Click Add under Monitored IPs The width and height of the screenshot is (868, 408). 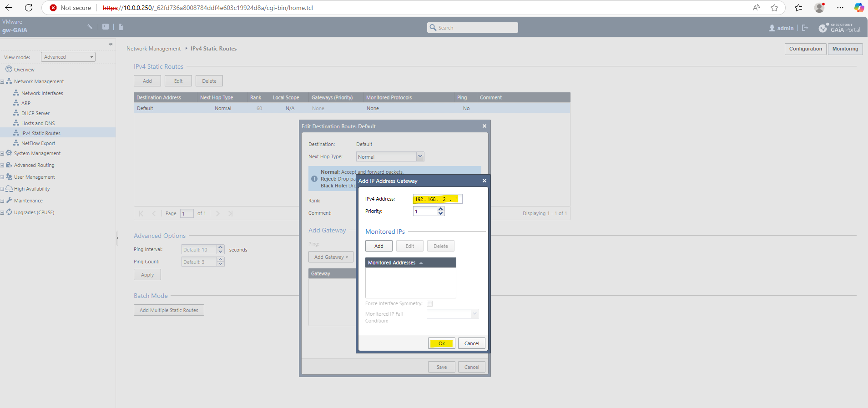point(378,246)
